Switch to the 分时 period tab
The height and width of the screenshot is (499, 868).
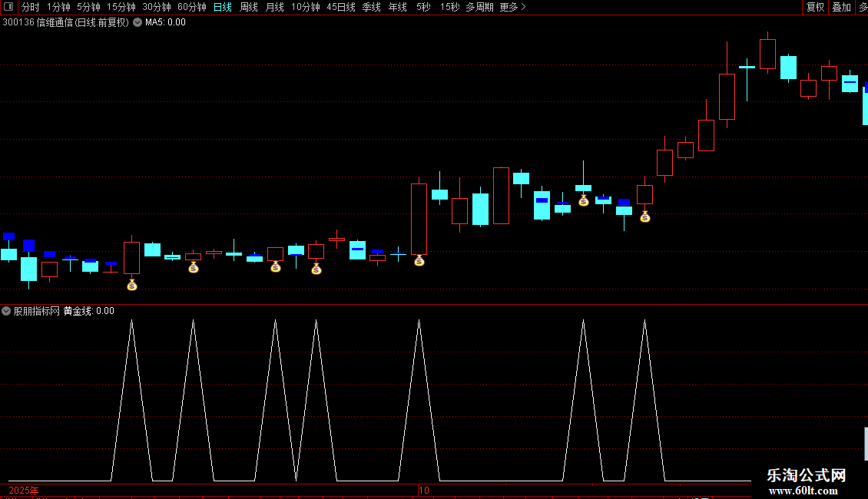(x=31, y=7)
